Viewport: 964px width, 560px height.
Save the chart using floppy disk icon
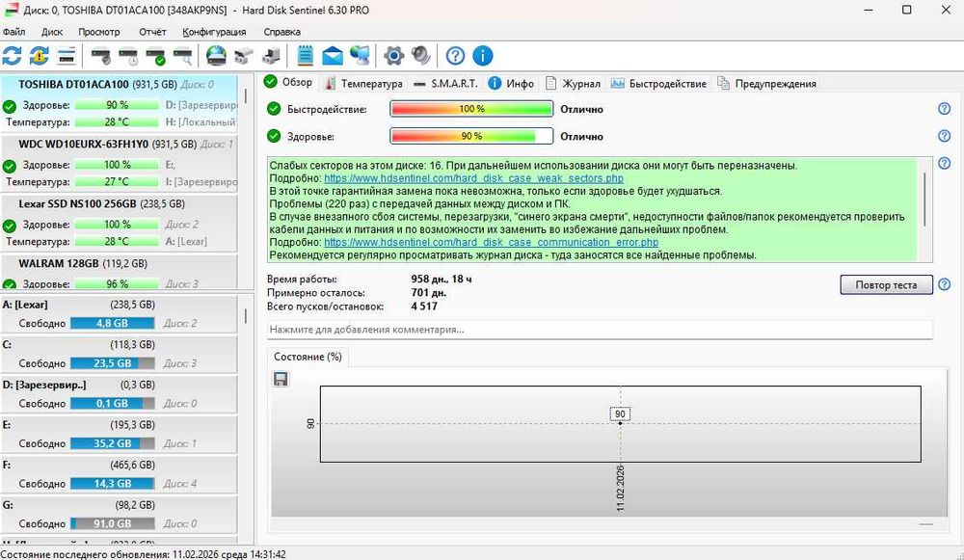281,379
